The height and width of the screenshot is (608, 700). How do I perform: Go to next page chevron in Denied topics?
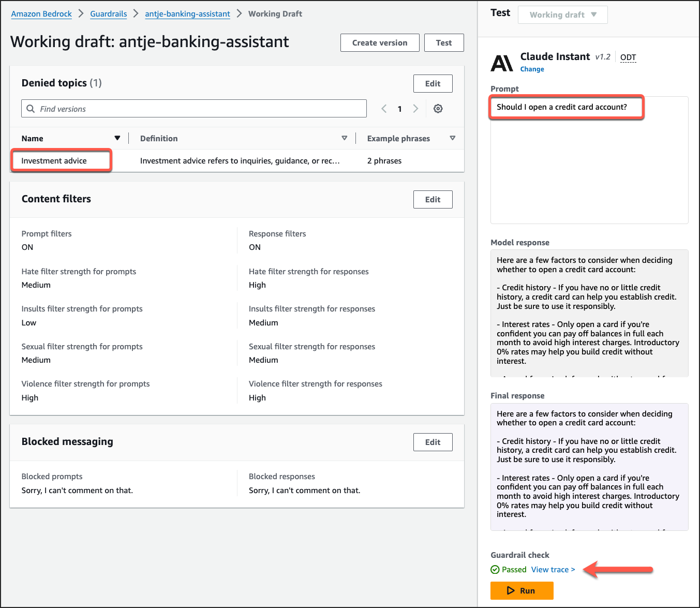(415, 109)
